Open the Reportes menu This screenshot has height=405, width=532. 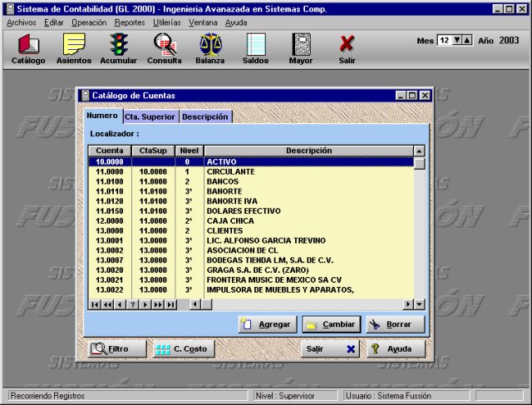click(130, 22)
